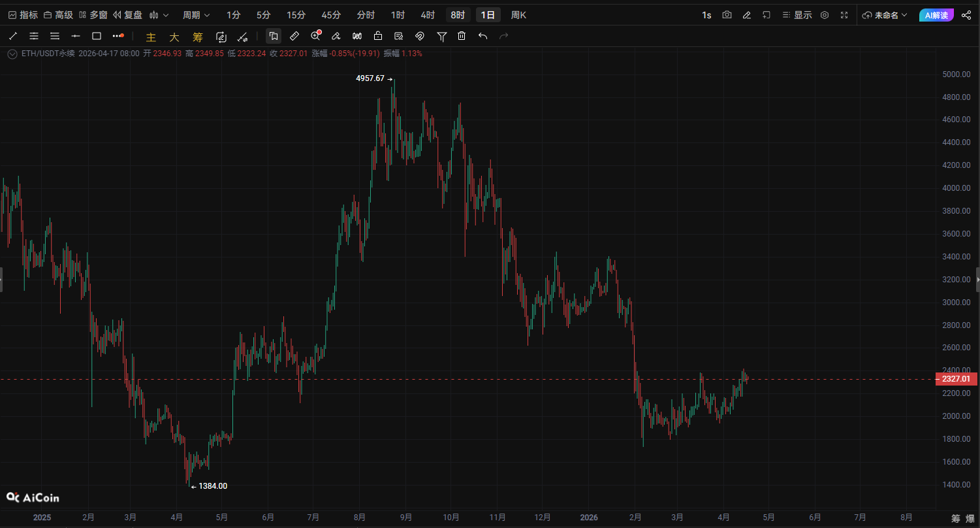The width and height of the screenshot is (980, 528).
Task: Click the 1s refresh interval button
Action: click(706, 15)
